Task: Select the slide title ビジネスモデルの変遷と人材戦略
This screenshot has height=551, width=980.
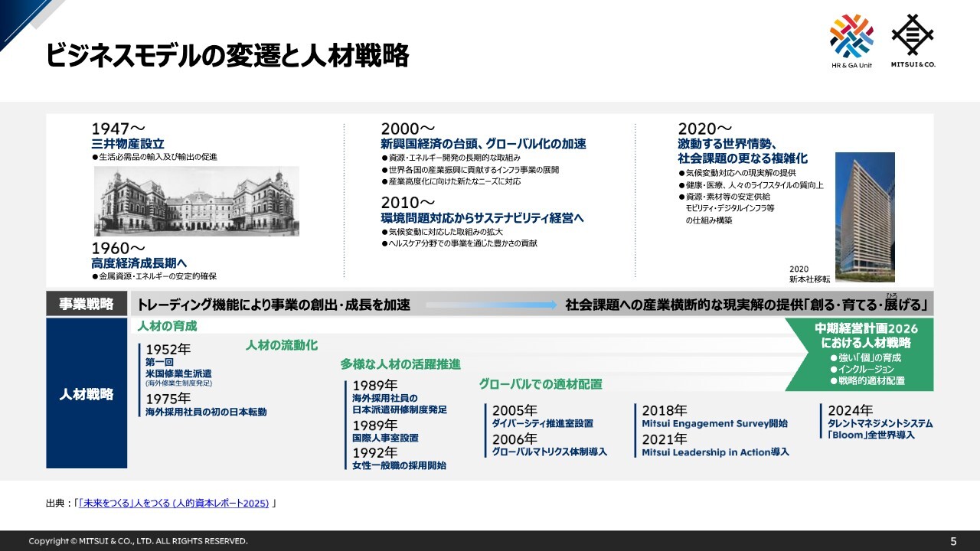Action: (x=227, y=56)
